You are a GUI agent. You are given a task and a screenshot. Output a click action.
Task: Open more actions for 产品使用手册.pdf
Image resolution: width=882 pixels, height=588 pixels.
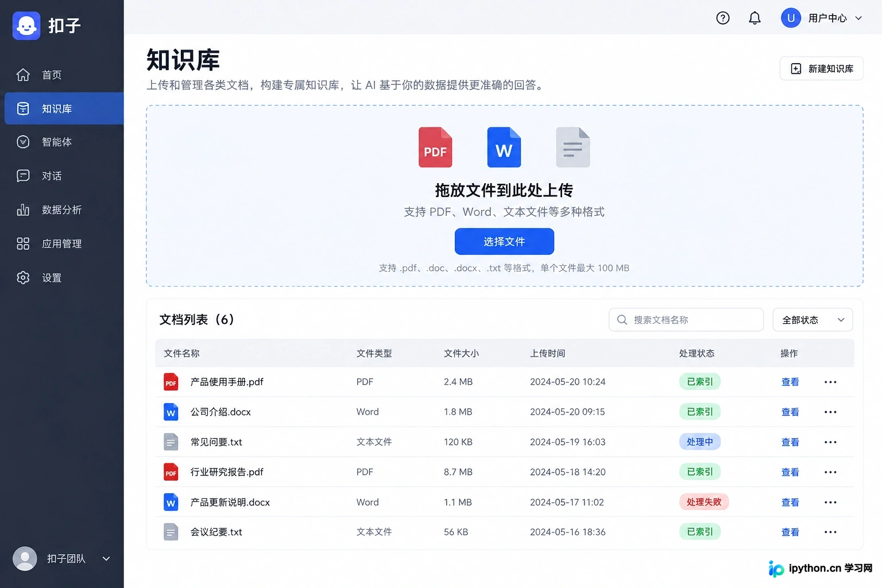point(830,382)
